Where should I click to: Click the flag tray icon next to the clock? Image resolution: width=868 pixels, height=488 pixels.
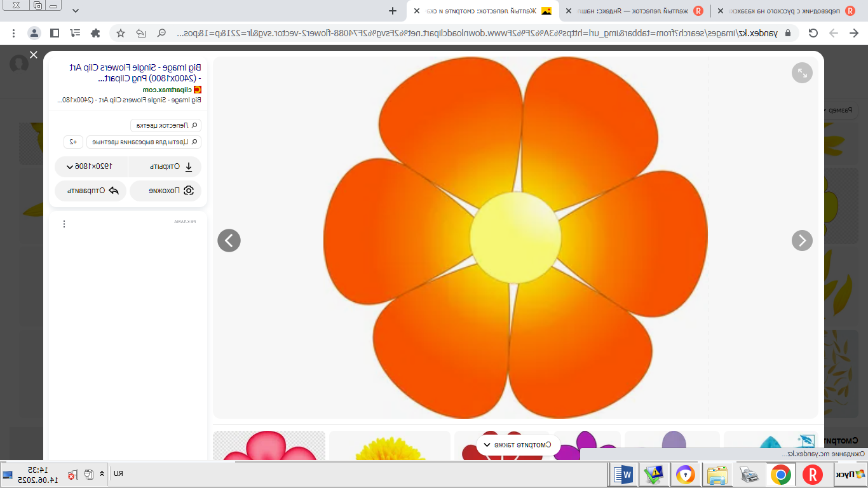[74, 474]
